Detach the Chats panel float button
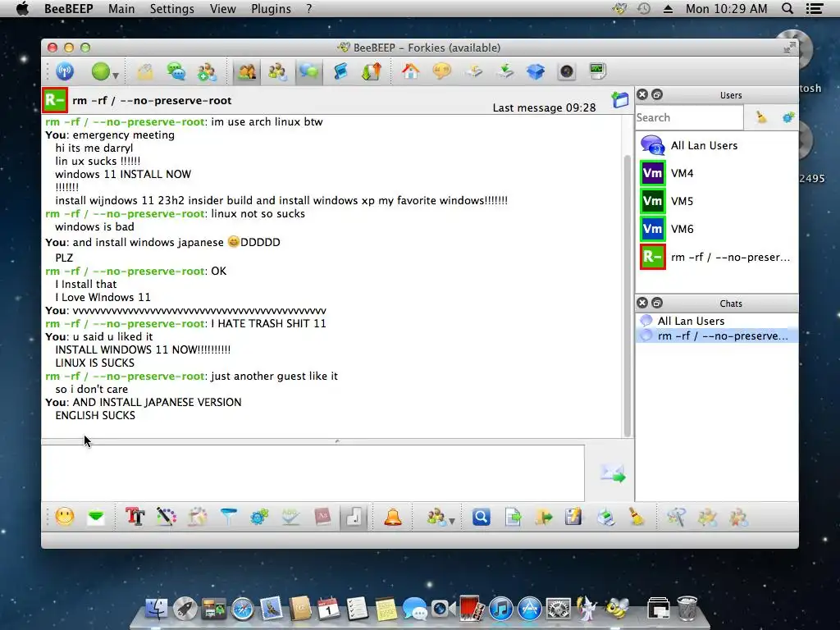Image resolution: width=840 pixels, height=630 pixels. pyautogui.click(x=657, y=304)
